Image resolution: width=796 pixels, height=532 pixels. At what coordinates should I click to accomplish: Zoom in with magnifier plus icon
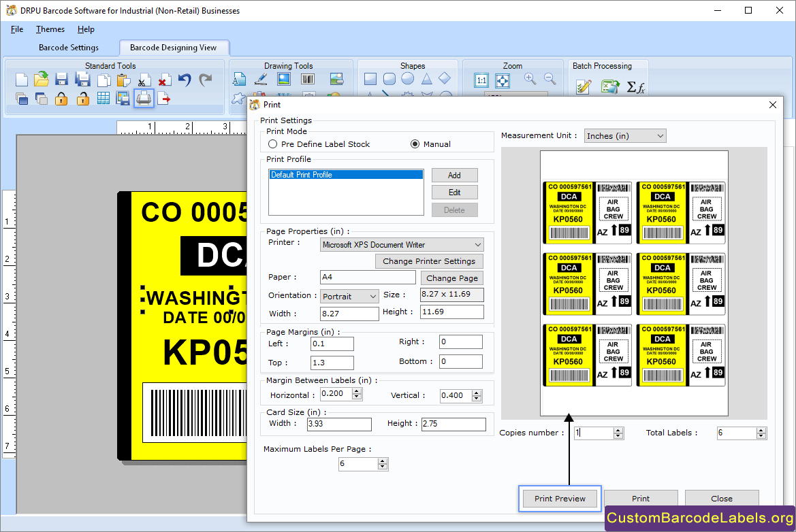click(x=530, y=79)
